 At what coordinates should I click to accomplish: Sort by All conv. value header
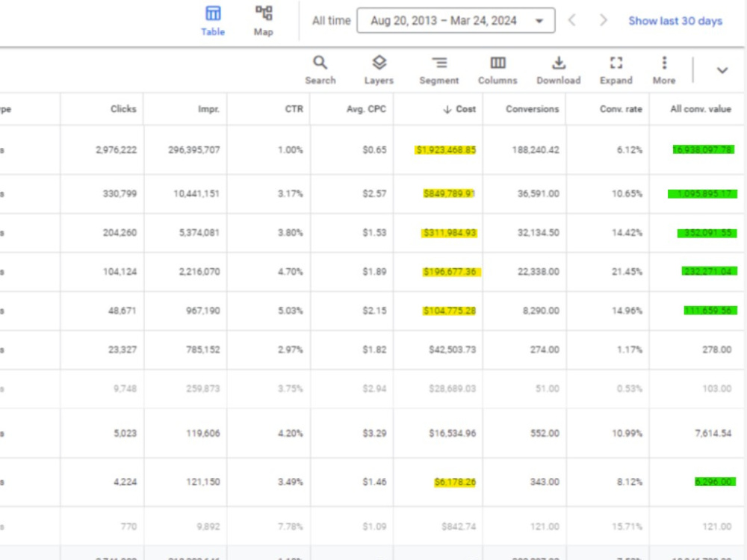701,109
